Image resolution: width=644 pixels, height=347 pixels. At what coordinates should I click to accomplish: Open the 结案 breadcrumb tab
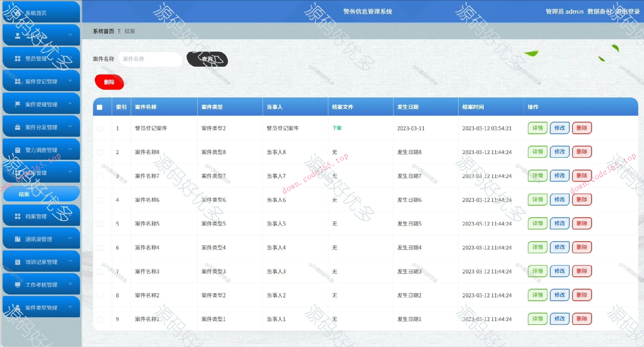129,31
